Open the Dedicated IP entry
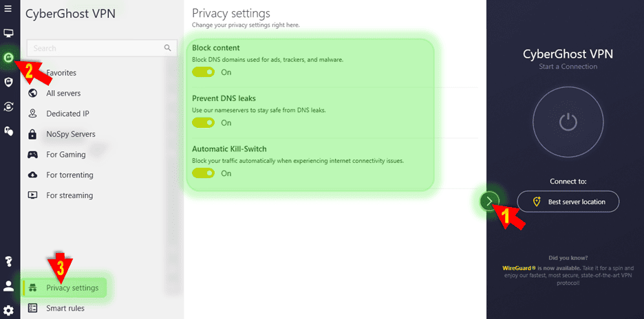Screen dimensions: 644x319 pyautogui.click(x=67, y=114)
